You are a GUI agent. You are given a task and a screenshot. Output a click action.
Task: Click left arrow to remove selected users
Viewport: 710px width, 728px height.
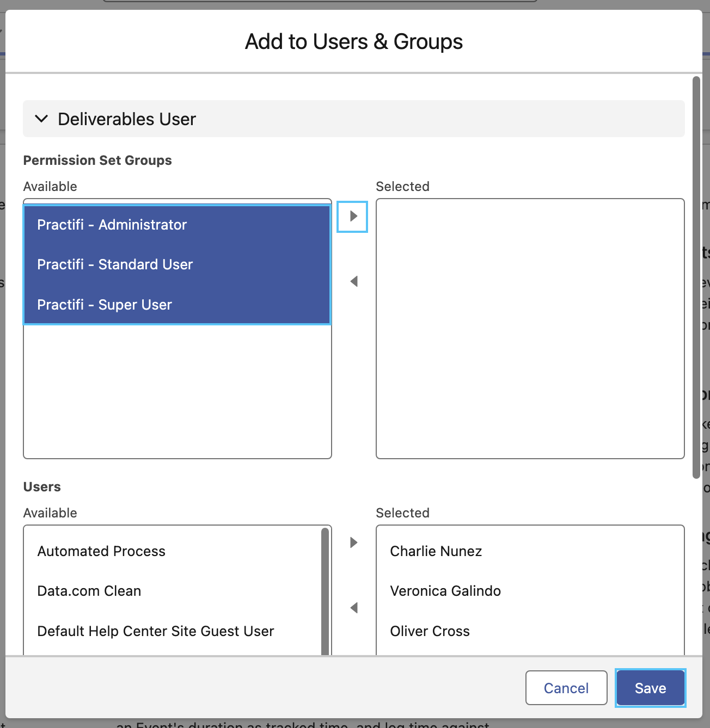(354, 608)
